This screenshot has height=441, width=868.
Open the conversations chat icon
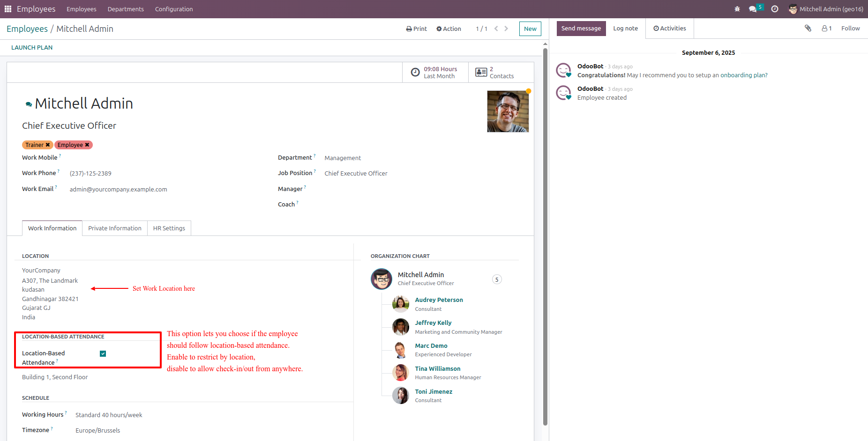point(753,9)
